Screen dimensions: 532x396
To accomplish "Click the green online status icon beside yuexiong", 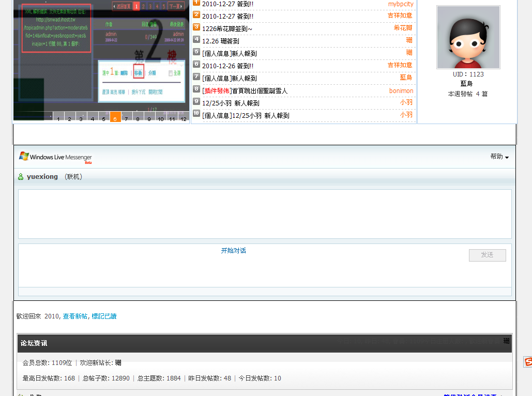I will pos(21,177).
